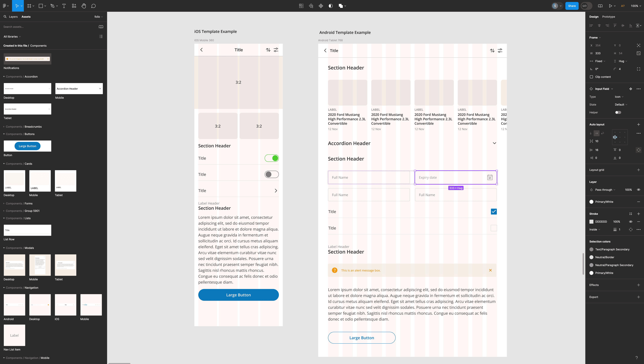644x364 pixels.
Task: Add an Export setting
Action: pyautogui.click(x=638, y=297)
